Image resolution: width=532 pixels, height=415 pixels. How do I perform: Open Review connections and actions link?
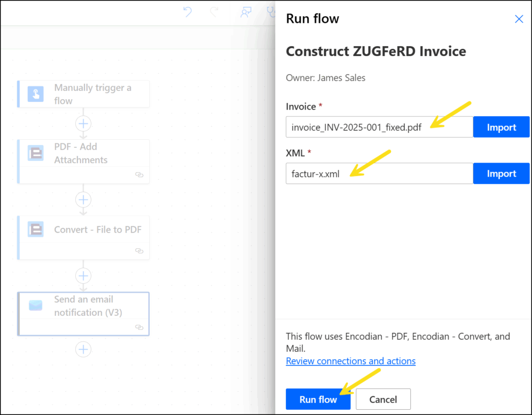(x=351, y=361)
